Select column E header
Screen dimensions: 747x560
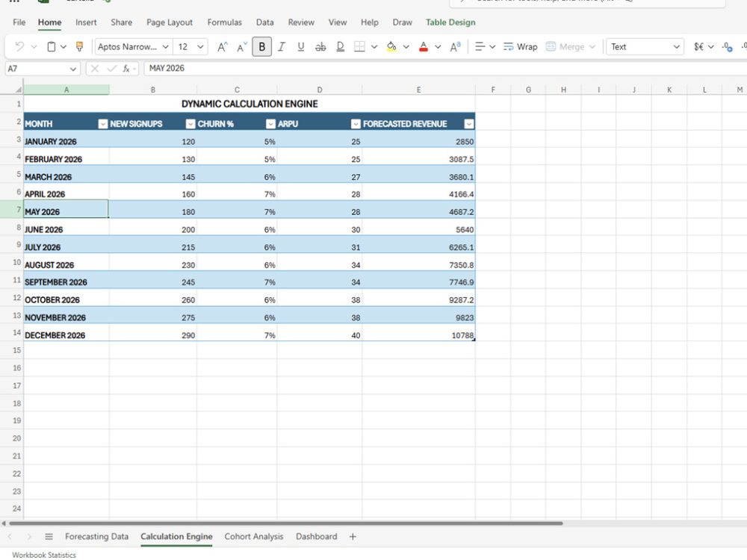(x=418, y=90)
